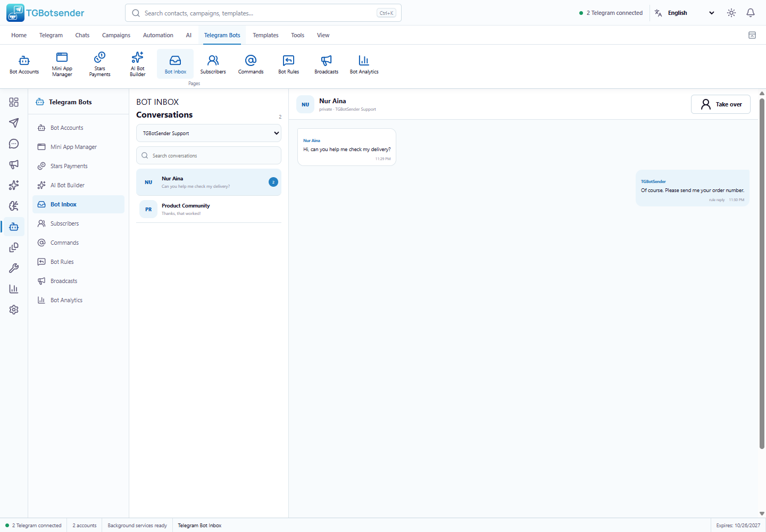Click the Take over button
Screen dimensions: 766x532
pos(721,104)
